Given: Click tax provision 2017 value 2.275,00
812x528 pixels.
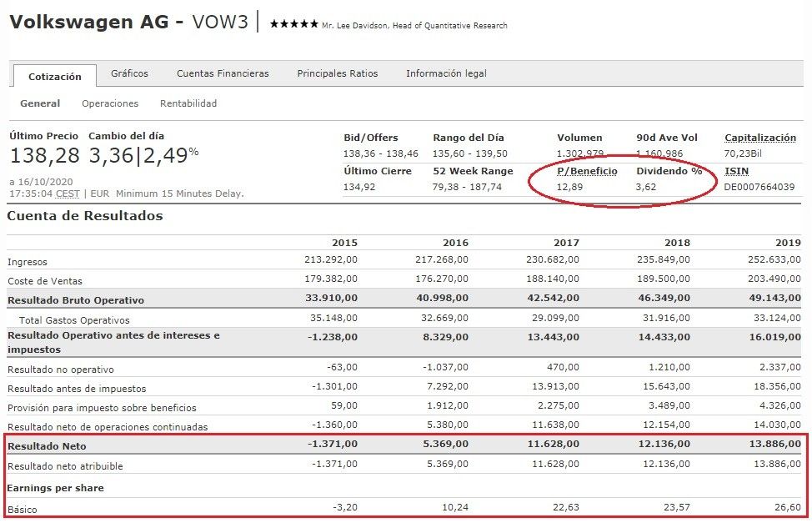Looking at the screenshot, I should (559, 405).
